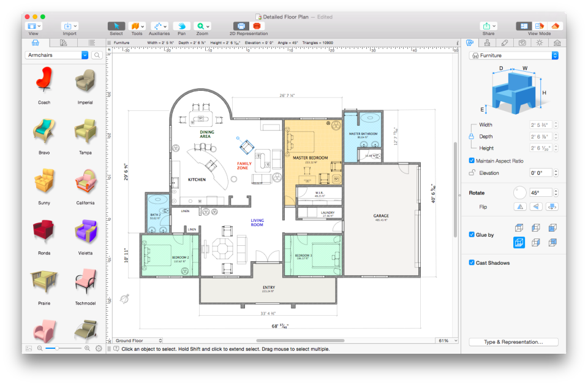
Task: Click the Type & Representation button
Action: [513, 341]
